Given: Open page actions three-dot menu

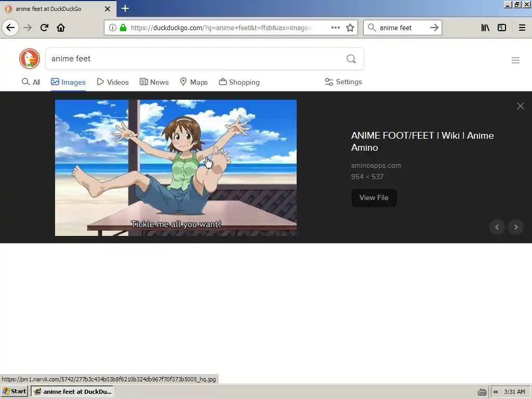Looking at the screenshot, I should [335, 28].
